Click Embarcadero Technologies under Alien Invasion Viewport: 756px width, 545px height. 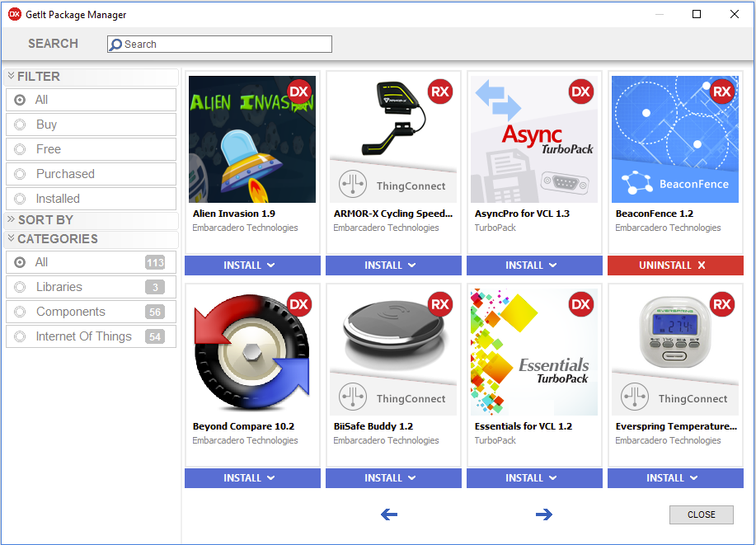click(245, 228)
